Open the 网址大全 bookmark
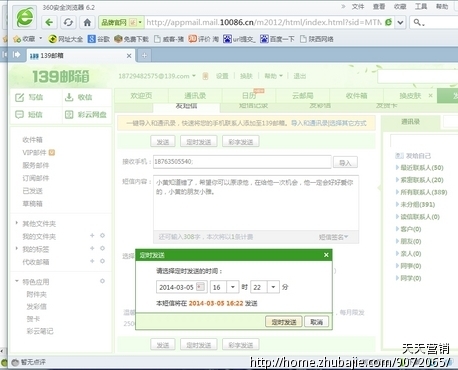The image size is (458, 370). coord(66,39)
